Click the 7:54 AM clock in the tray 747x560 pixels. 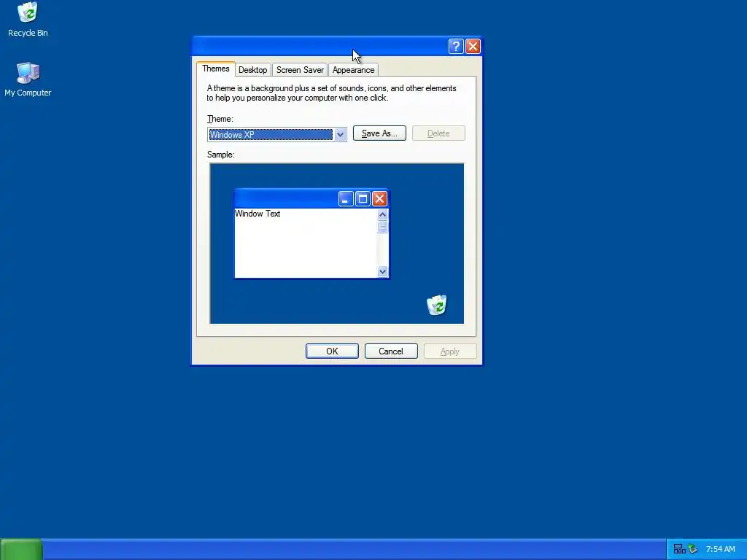coord(720,549)
